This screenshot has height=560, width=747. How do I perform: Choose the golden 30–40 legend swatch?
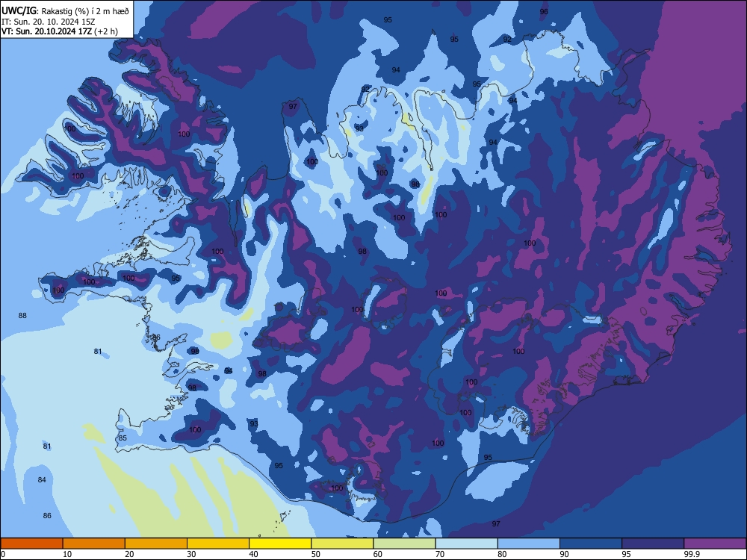218,544
